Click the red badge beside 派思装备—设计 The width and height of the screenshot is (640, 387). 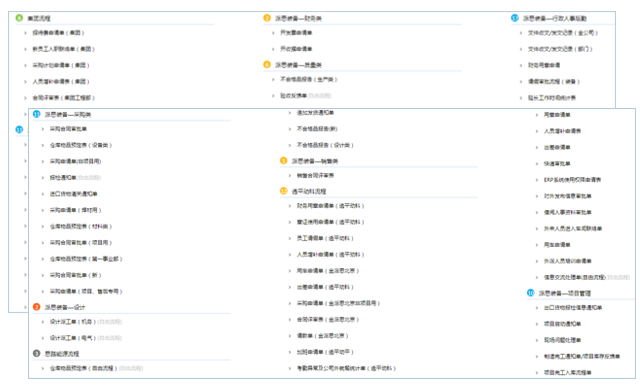pos(36,307)
